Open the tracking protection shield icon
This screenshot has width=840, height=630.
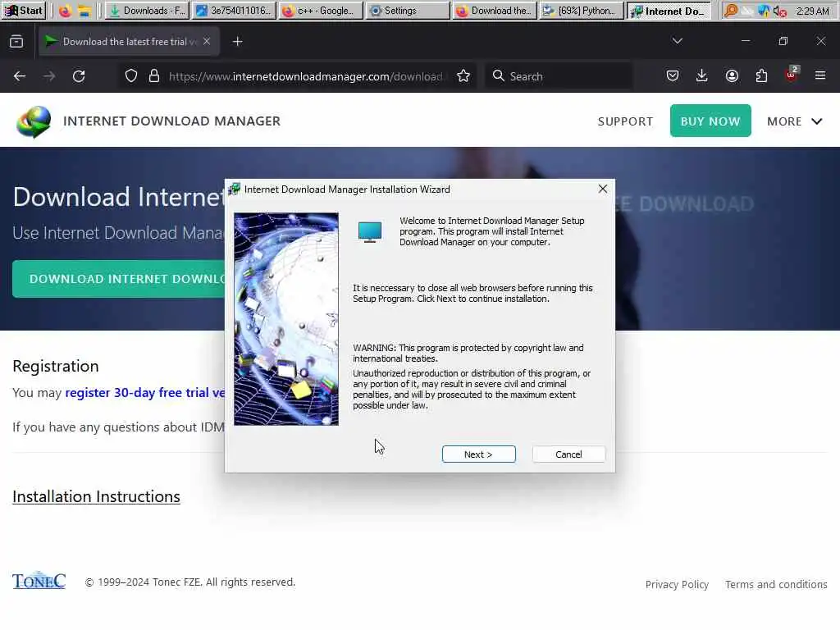point(131,76)
